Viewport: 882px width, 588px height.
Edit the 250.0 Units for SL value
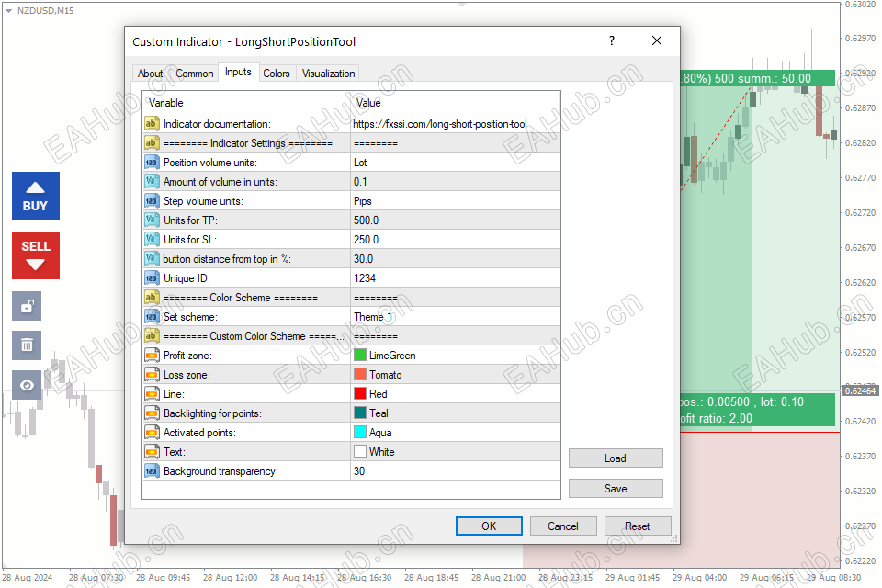click(455, 239)
